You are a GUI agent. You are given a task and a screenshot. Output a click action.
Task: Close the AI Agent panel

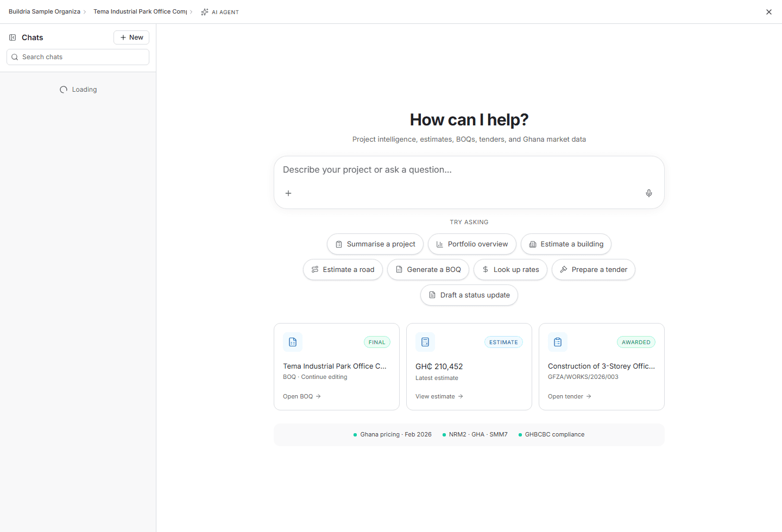point(769,12)
